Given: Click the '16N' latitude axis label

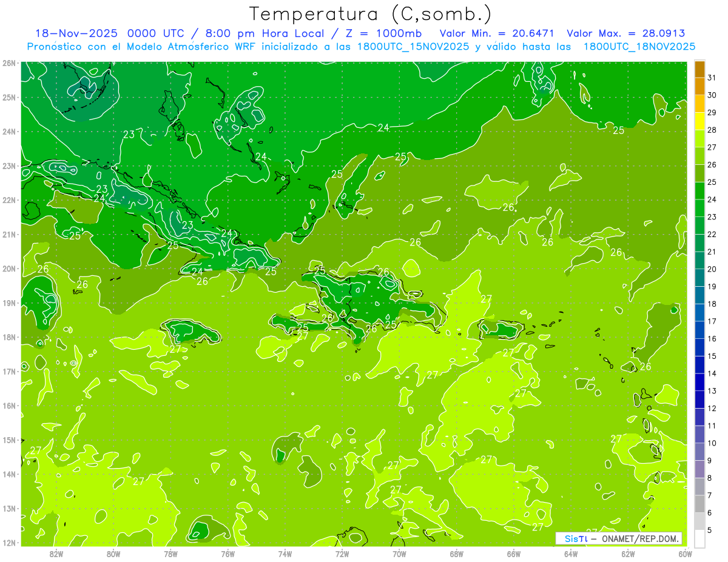Looking at the screenshot, I should tap(8, 406).
